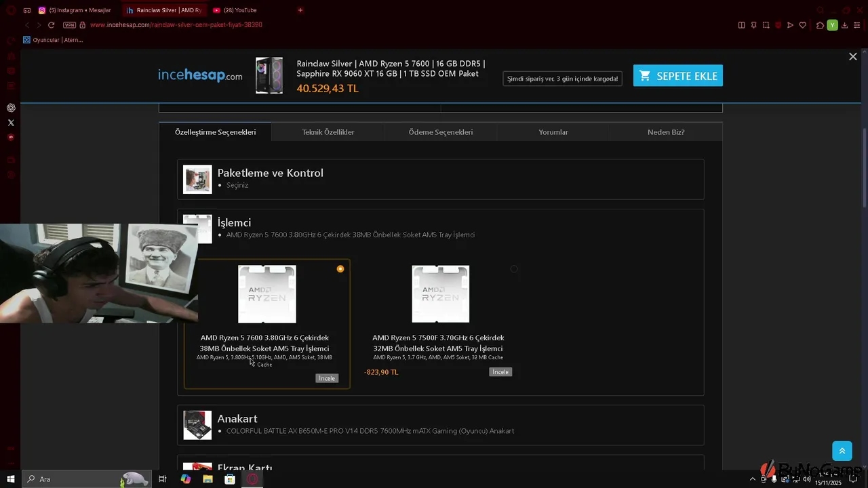Start the snapshot capture tool icon
This screenshot has width=868, height=488.
766,25
